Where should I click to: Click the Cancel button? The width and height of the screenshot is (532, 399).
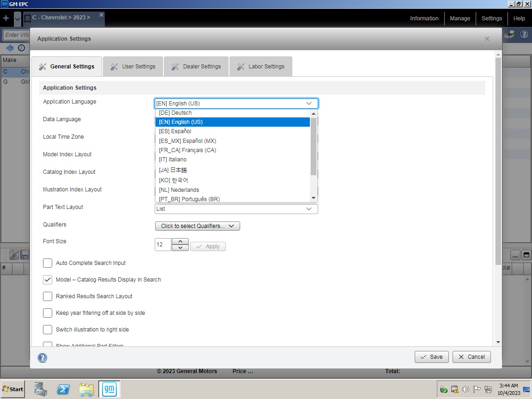pyautogui.click(x=472, y=357)
